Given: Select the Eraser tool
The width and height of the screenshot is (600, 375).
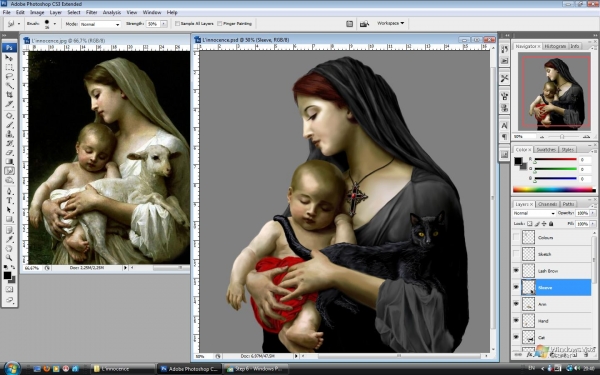Looking at the screenshot, I should (9, 152).
